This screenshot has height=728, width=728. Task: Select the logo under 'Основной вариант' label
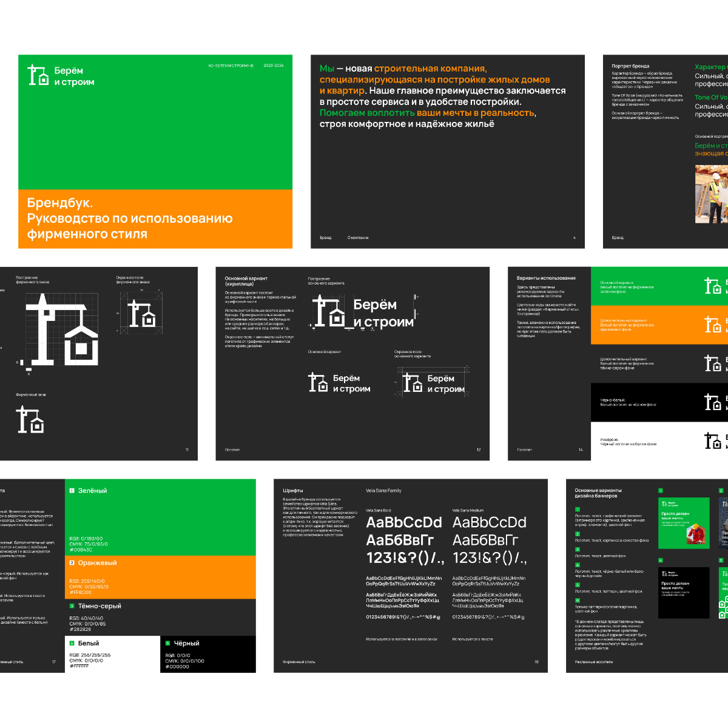tap(339, 383)
